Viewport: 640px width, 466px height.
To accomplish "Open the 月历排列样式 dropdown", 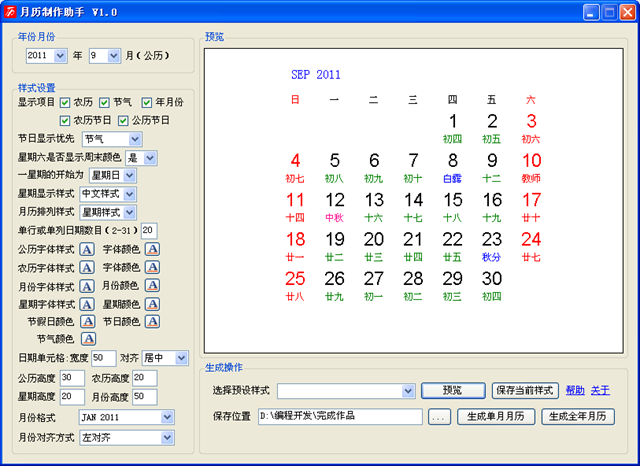I will pyautogui.click(x=108, y=212).
